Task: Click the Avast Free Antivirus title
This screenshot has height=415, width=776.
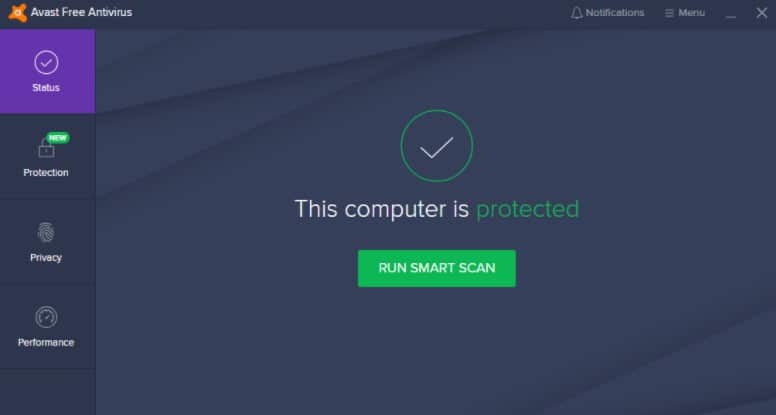Action: (81, 12)
